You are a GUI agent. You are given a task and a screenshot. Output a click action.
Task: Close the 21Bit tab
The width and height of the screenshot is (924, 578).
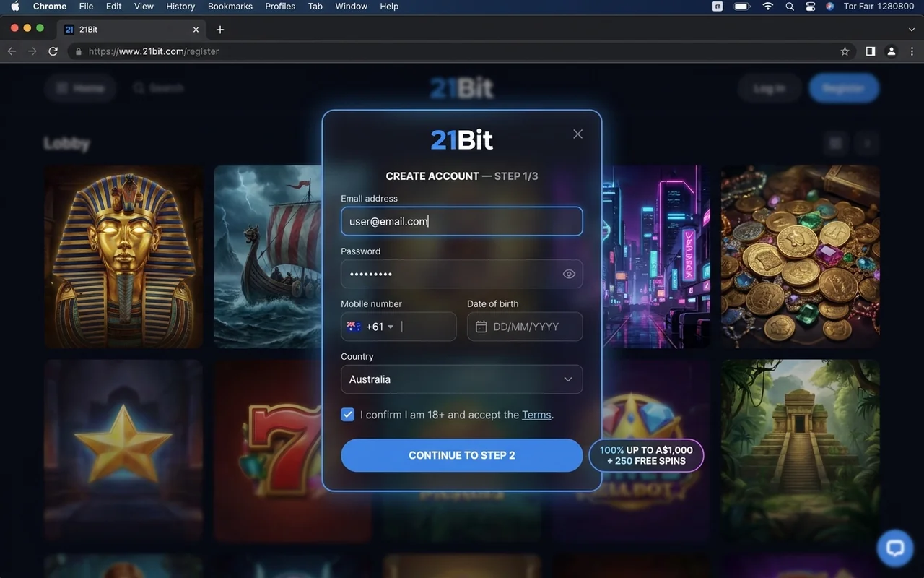pos(196,30)
